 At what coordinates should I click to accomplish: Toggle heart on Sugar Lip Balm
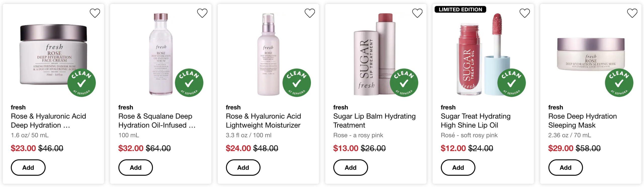point(417,13)
